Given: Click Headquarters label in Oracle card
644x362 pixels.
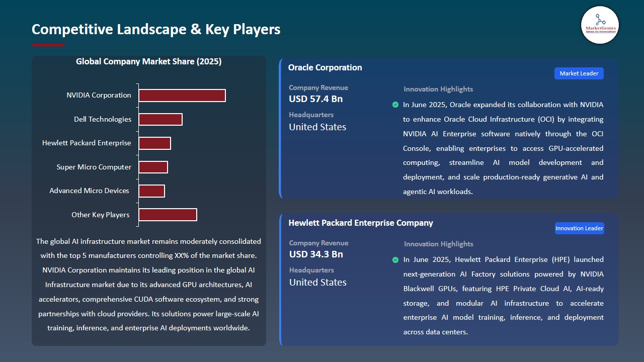Looking at the screenshot, I should (311, 115).
